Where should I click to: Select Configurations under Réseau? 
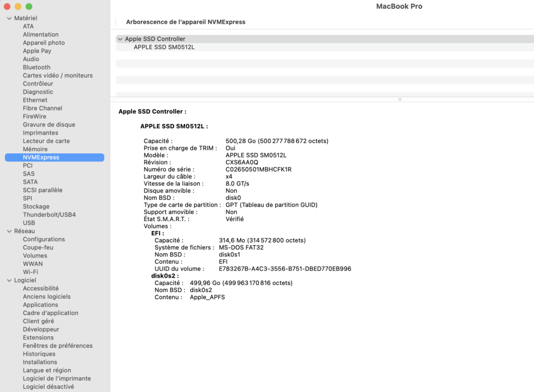pyautogui.click(x=44, y=239)
